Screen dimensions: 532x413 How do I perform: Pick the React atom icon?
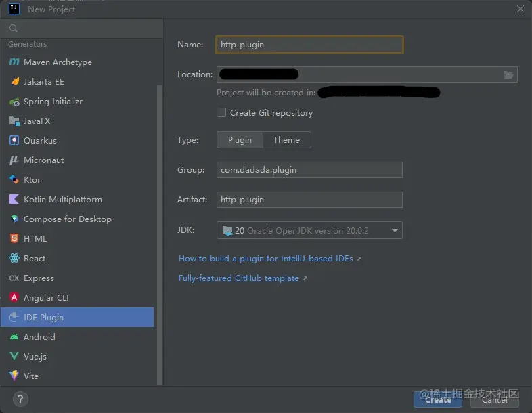(x=14, y=258)
